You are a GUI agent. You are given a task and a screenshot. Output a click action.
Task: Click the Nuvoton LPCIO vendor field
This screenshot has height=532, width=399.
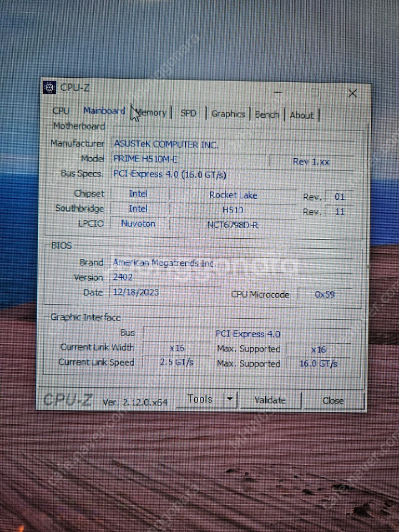point(138,224)
